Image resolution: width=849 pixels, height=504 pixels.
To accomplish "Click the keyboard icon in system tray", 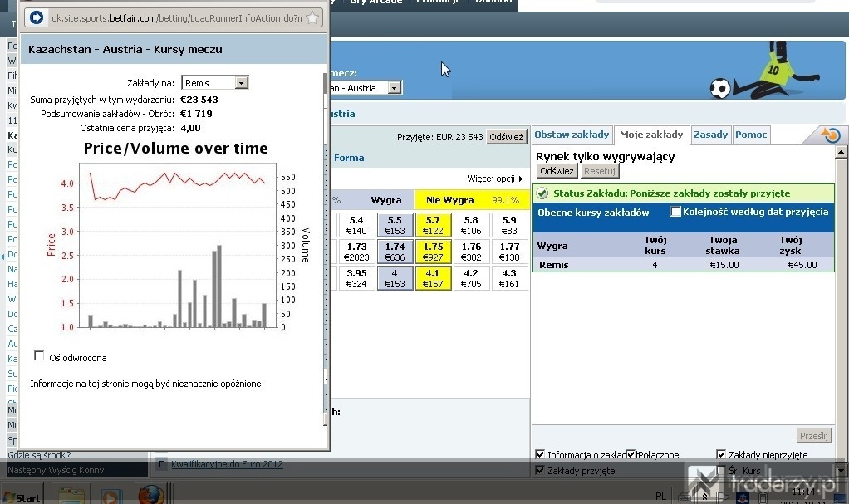I will [684, 497].
